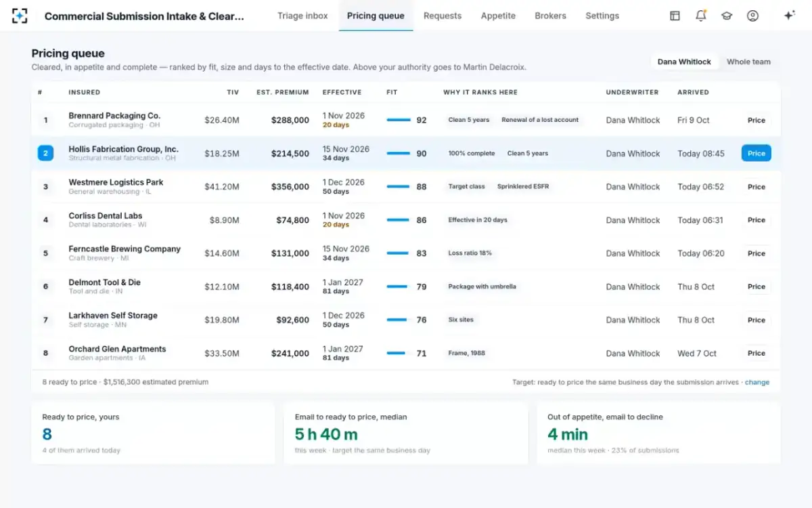Click the 'Loss ratio 18%' tag
The height and width of the screenshot is (508, 812).
click(470, 253)
